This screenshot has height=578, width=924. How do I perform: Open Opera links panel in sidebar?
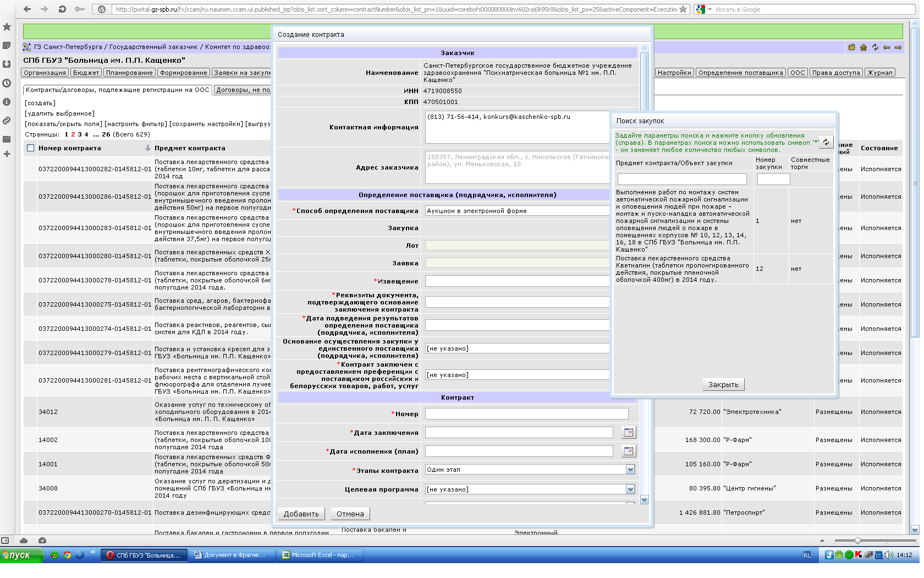click(7, 121)
